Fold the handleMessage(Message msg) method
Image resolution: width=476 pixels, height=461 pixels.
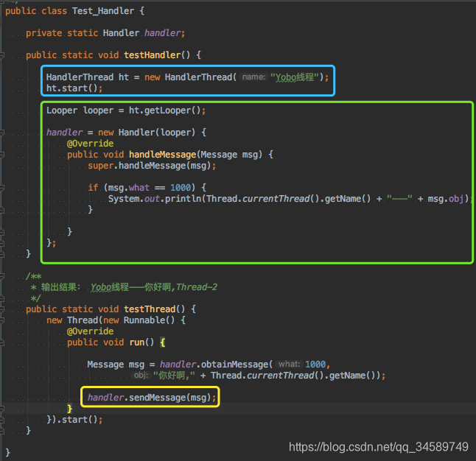pos(1,155)
